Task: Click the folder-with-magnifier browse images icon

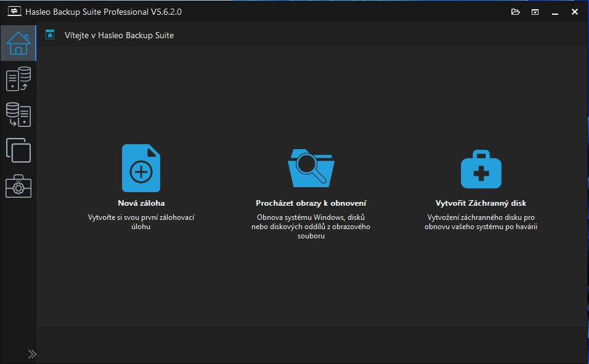Action: tap(311, 168)
